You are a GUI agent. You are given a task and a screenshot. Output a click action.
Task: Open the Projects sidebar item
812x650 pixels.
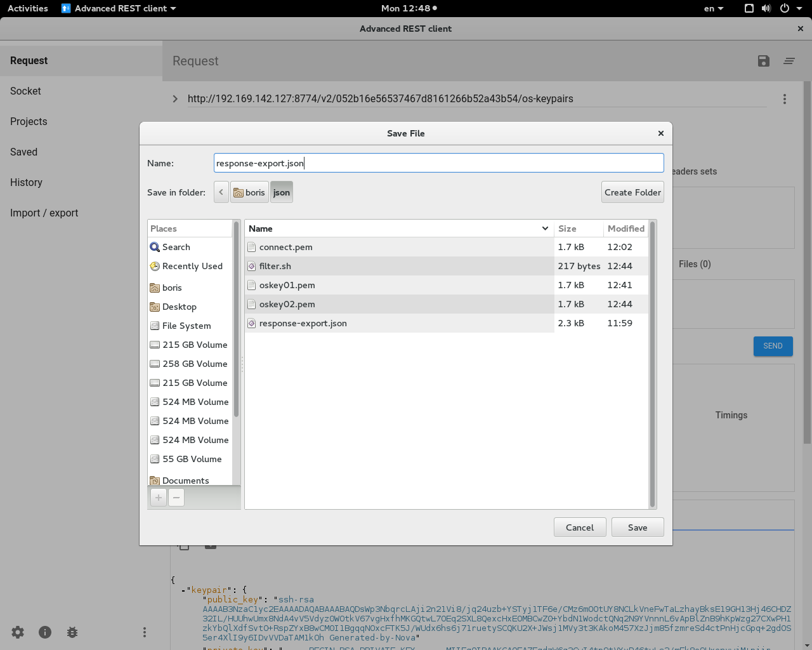[x=81, y=122]
